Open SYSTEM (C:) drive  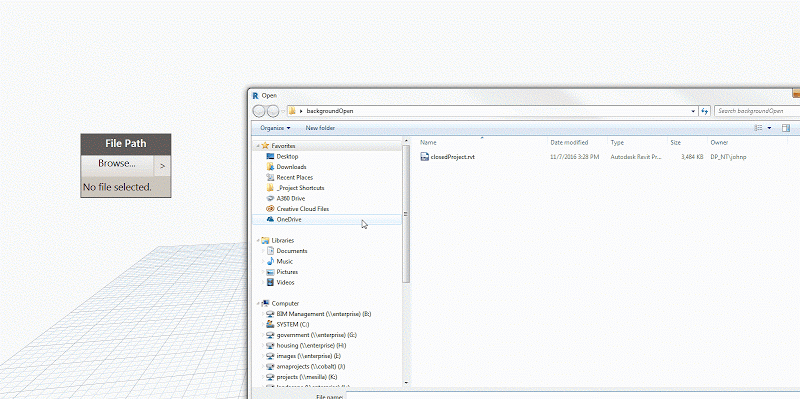[293, 324]
